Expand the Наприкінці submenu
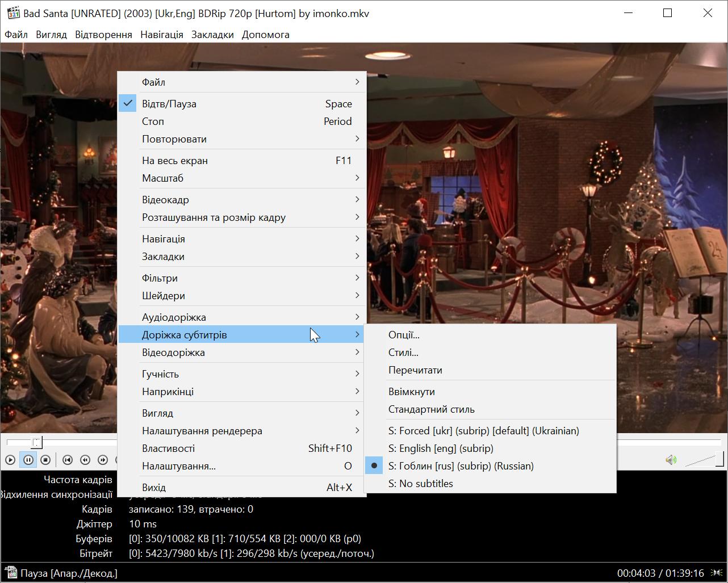Image resolution: width=728 pixels, height=583 pixels. (x=242, y=392)
